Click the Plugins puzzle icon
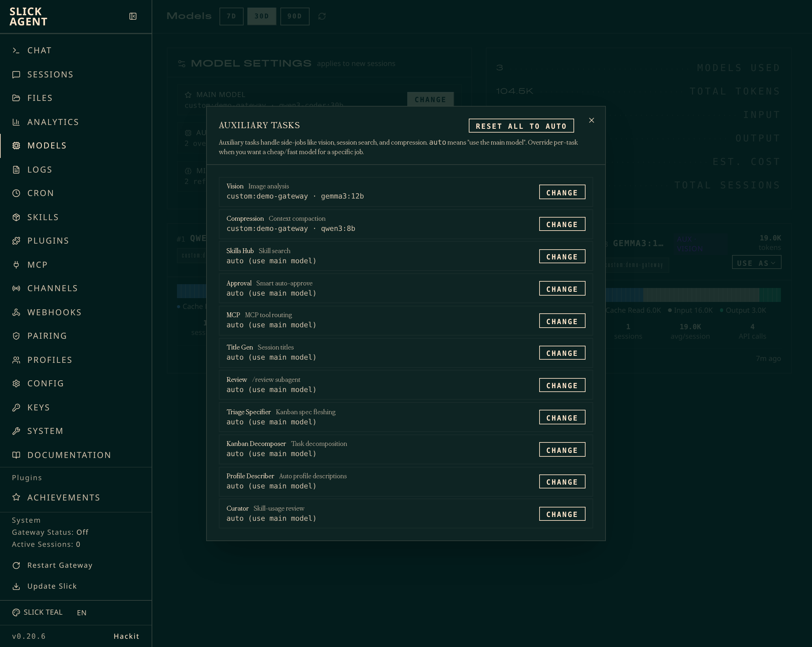Image resolution: width=812 pixels, height=647 pixels. coord(16,241)
